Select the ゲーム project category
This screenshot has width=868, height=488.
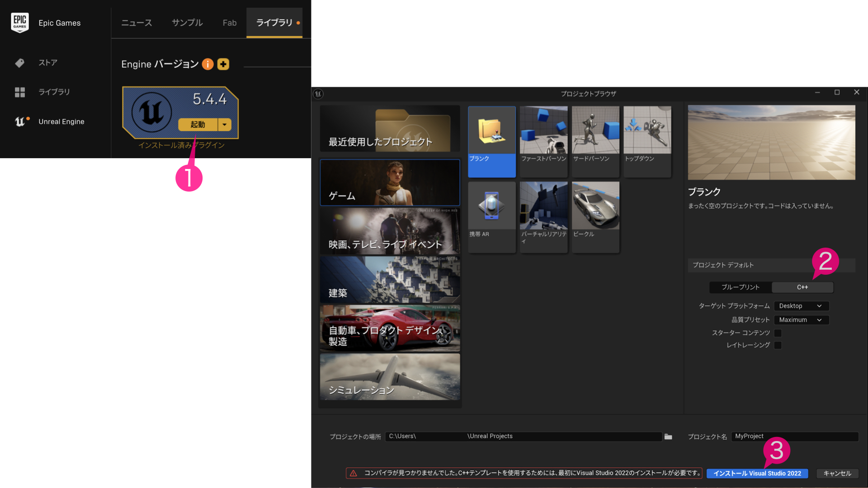(390, 183)
